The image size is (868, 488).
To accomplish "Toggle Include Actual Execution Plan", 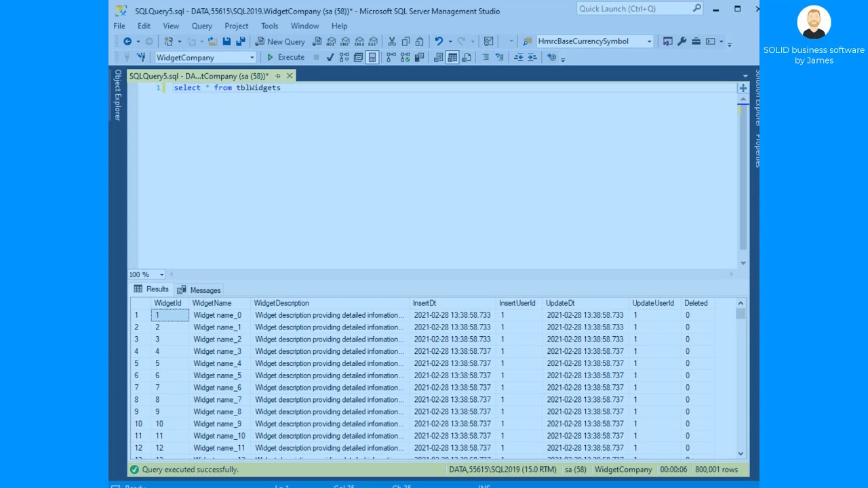I will tap(391, 58).
